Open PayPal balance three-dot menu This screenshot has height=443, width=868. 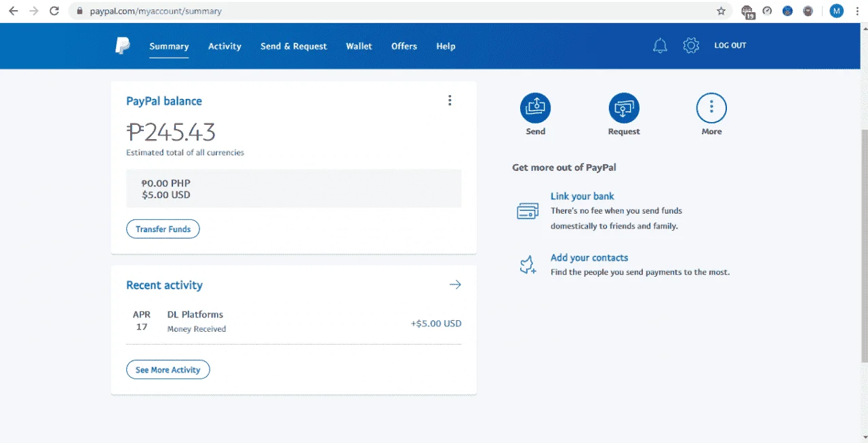[x=450, y=100]
